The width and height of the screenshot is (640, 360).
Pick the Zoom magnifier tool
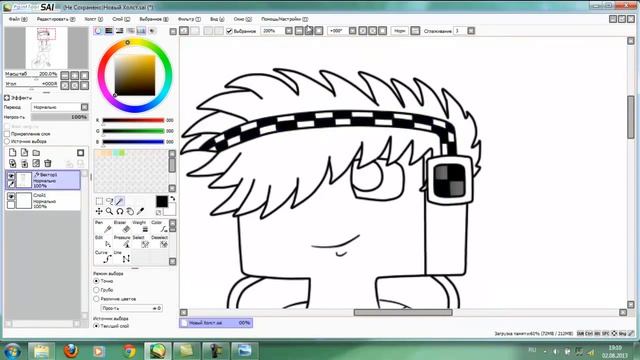[x=109, y=211]
